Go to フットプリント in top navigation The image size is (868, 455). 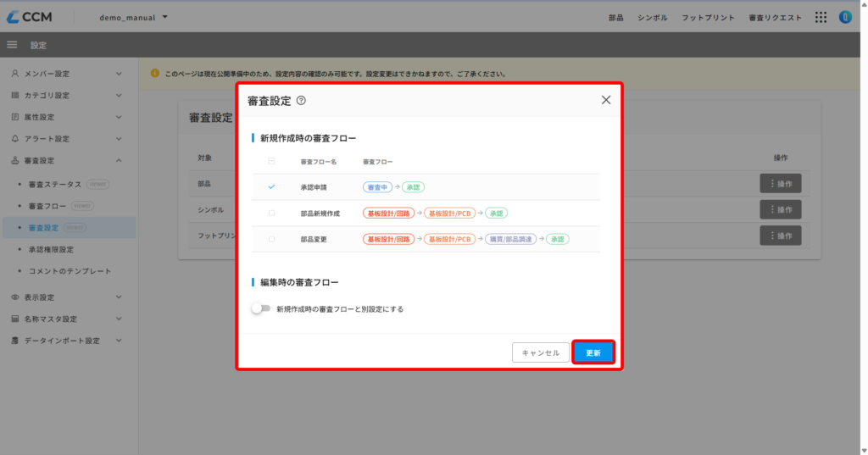coord(708,18)
